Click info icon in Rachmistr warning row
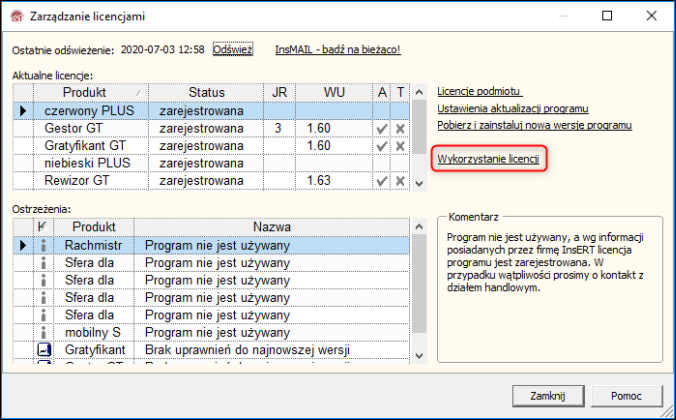This screenshot has height=420, width=676. (x=44, y=246)
